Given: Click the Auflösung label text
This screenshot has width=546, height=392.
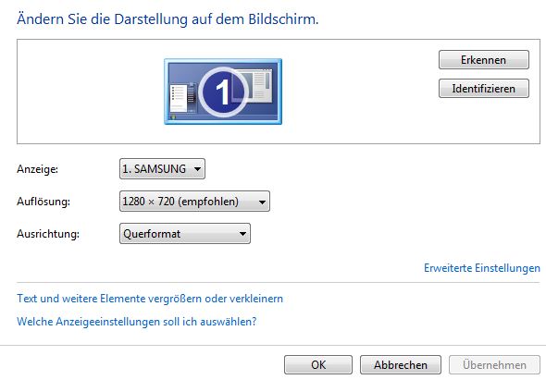Looking at the screenshot, I should (x=43, y=202).
